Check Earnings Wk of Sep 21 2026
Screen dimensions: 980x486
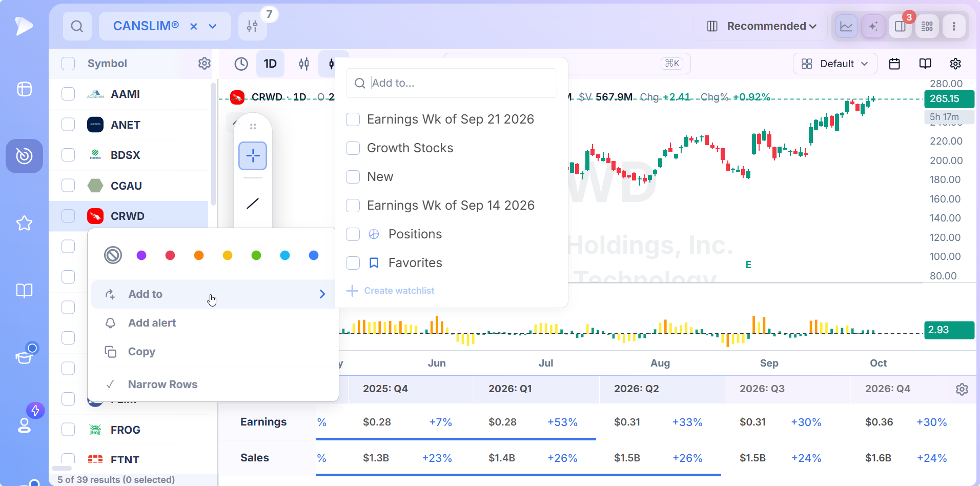click(x=353, y=119)
